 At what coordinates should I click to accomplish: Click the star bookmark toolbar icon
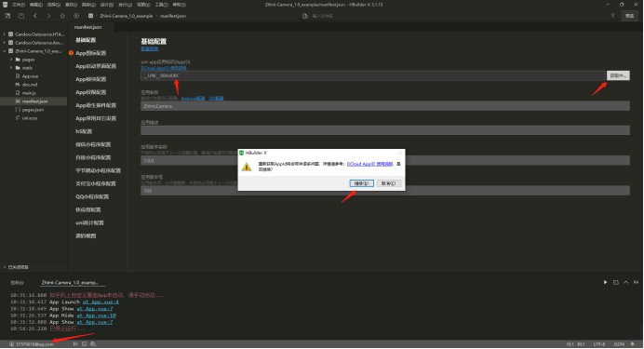(62, 16)
